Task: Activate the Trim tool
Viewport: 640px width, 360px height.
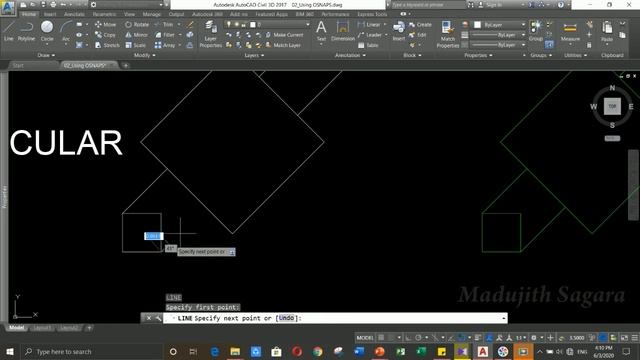Action: click(164, 24)
